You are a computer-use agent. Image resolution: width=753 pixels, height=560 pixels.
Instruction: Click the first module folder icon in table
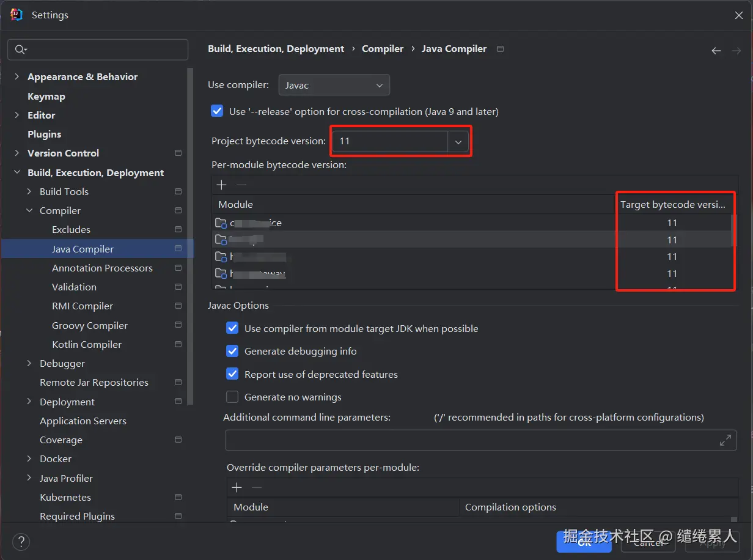[221, 223]
